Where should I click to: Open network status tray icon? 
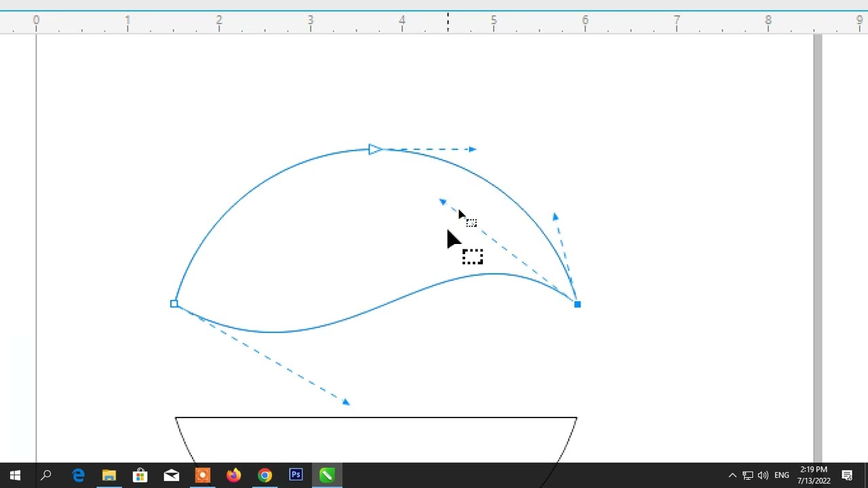coord(747,475)
